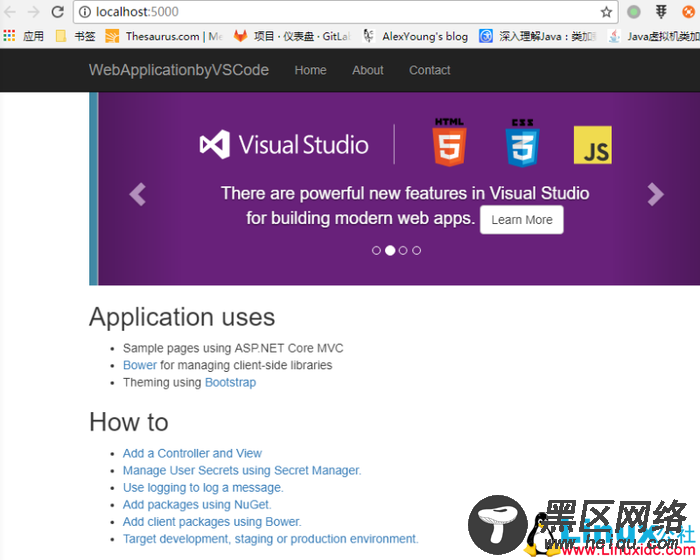This screenshot has width=700, height=560.
Task: Select the active second carousel dot
Action: [x=390, y=251]
